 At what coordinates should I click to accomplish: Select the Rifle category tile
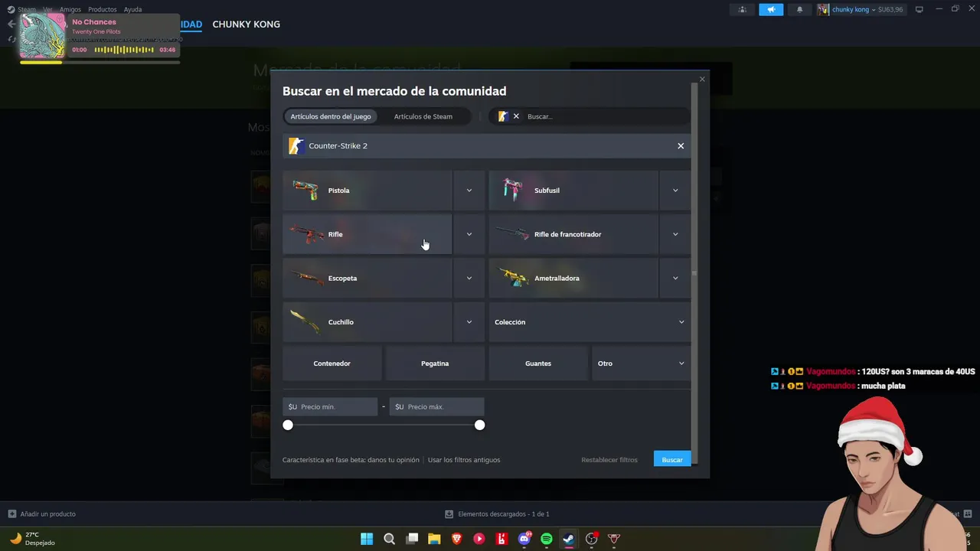point(367,234)
